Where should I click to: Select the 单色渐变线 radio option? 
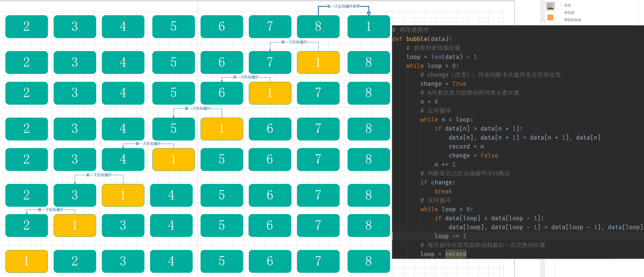571,20
